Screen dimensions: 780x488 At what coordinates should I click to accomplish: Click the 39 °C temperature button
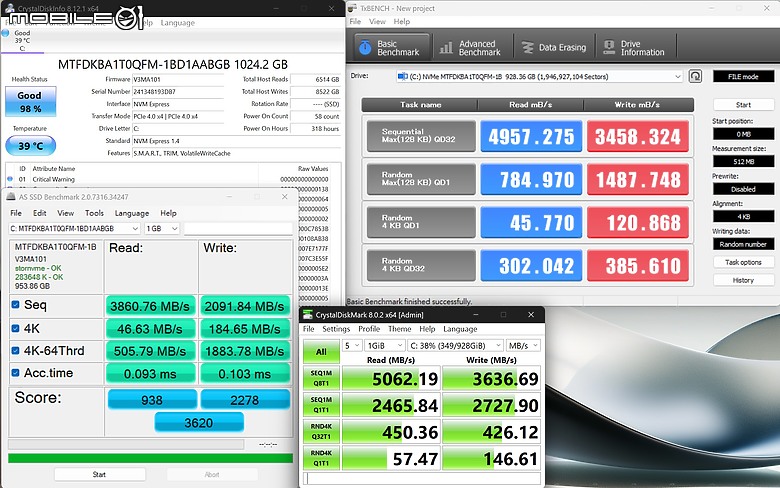pyautogui.click(x=30, y=146)
